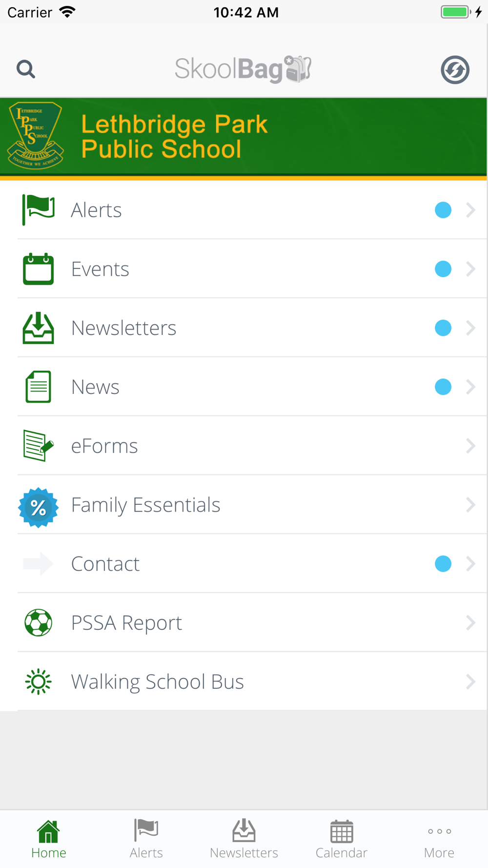Open search with the magnifying glass icon

pos(26,69)
